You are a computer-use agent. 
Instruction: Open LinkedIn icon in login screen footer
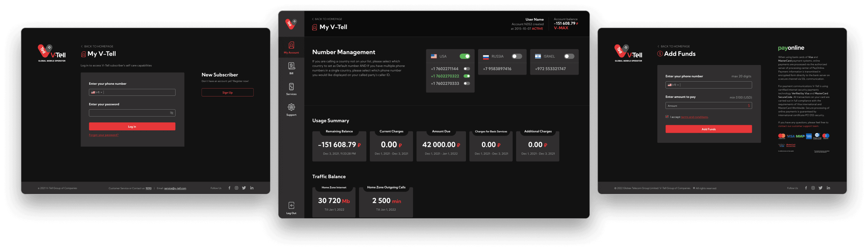[252, 188]
